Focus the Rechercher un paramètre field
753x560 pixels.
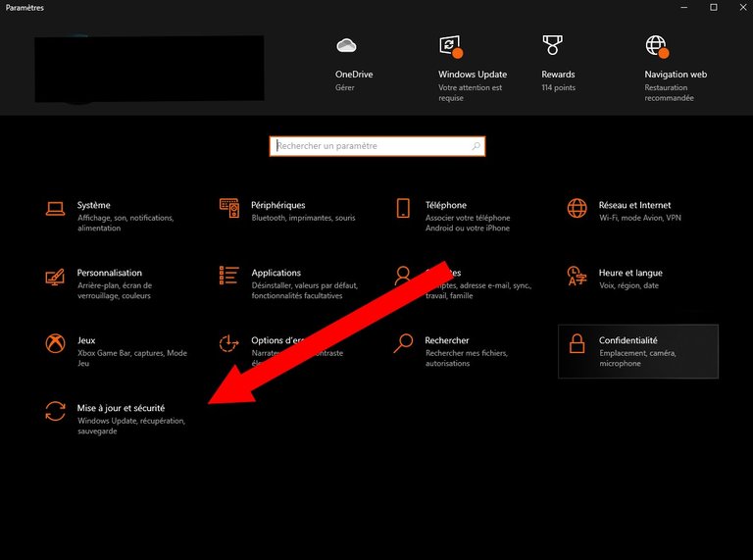pos(376,146)
